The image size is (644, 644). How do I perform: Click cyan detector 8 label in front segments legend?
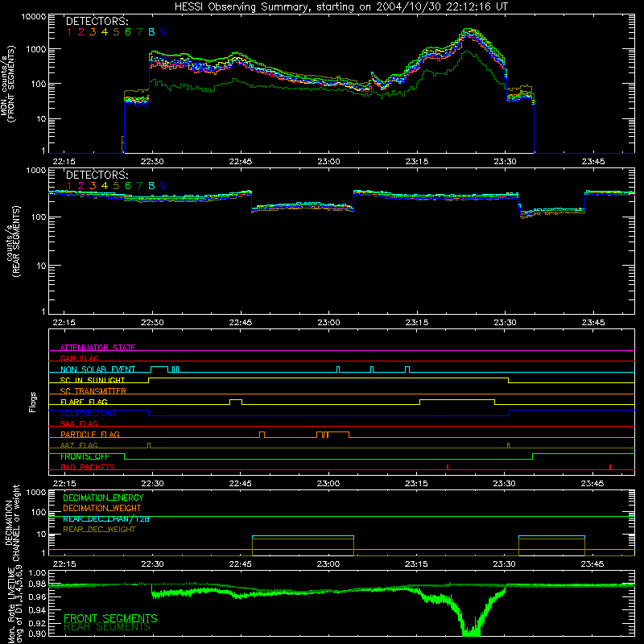coord(151,32)
